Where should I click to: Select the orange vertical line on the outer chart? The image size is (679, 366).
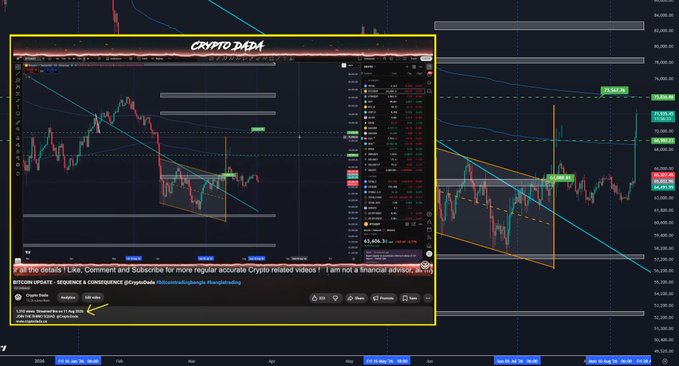click(554, 186)
